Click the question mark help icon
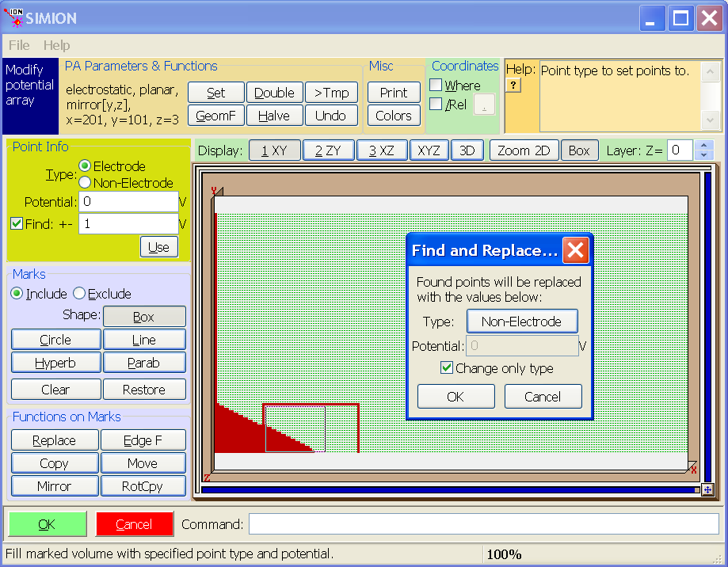This screenshot has width=728, height=567. click(513, 86)
